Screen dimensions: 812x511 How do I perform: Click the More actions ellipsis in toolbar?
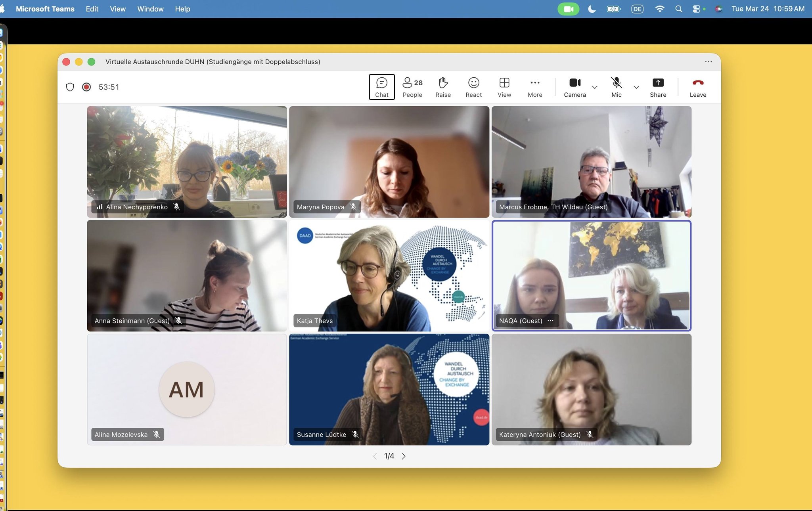point(535,87)
